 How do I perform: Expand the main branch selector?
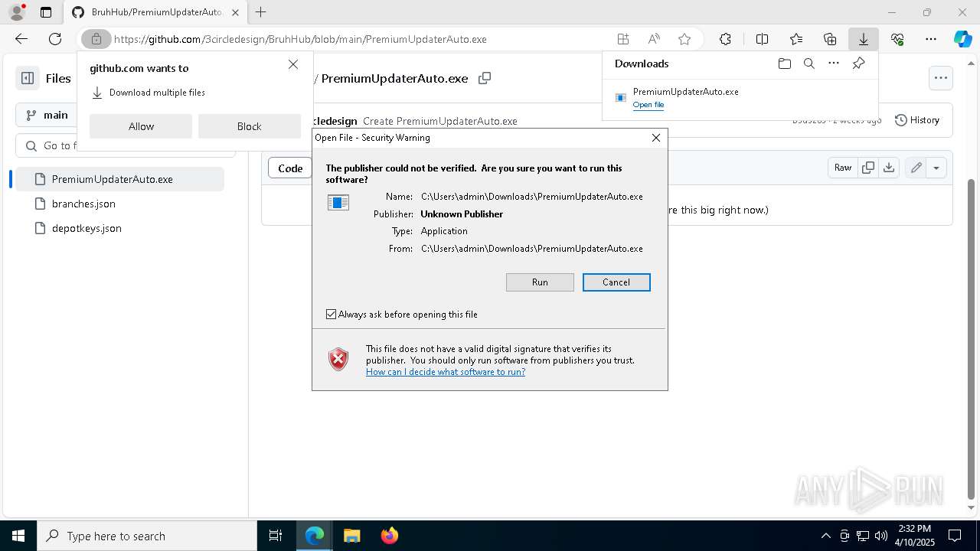tap(47, 115)
